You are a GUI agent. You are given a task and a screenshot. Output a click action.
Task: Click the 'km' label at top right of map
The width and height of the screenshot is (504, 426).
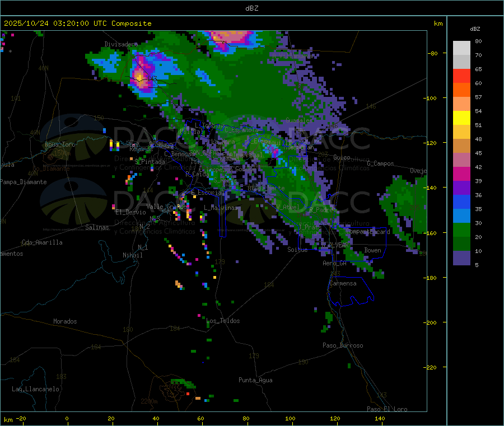coord(438,24)
